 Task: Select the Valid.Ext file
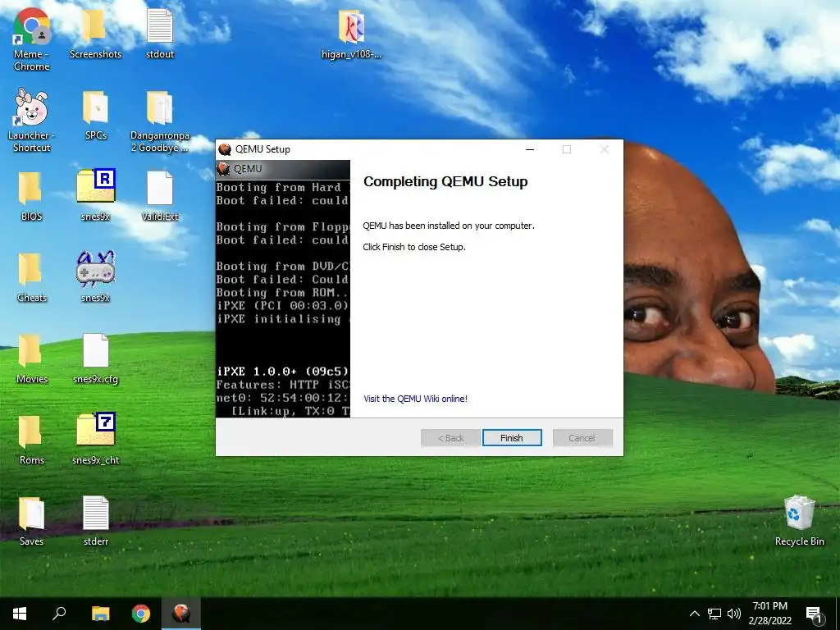point(160,196)
